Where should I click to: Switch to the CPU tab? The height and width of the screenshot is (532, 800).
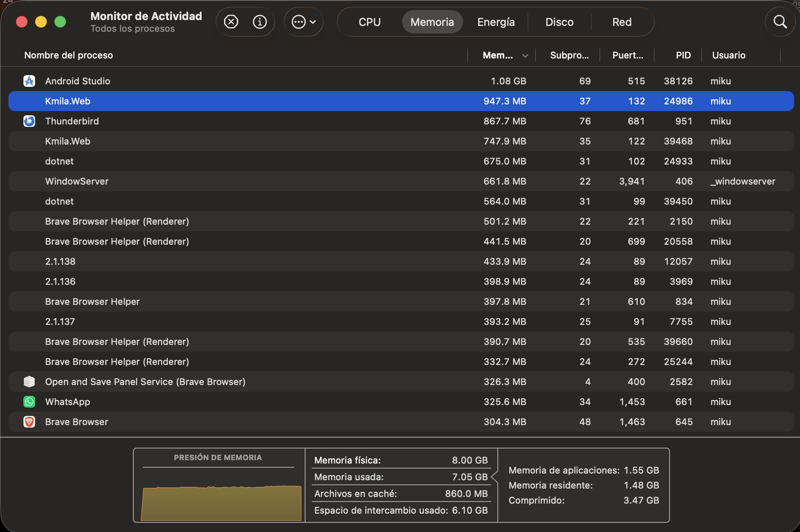(369, 22)
